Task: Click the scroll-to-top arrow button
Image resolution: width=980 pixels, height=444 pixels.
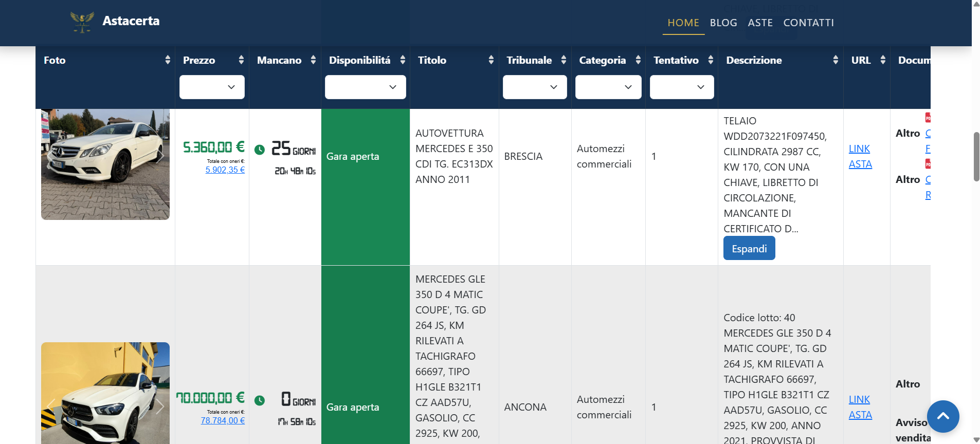Action: click(943, 416)
